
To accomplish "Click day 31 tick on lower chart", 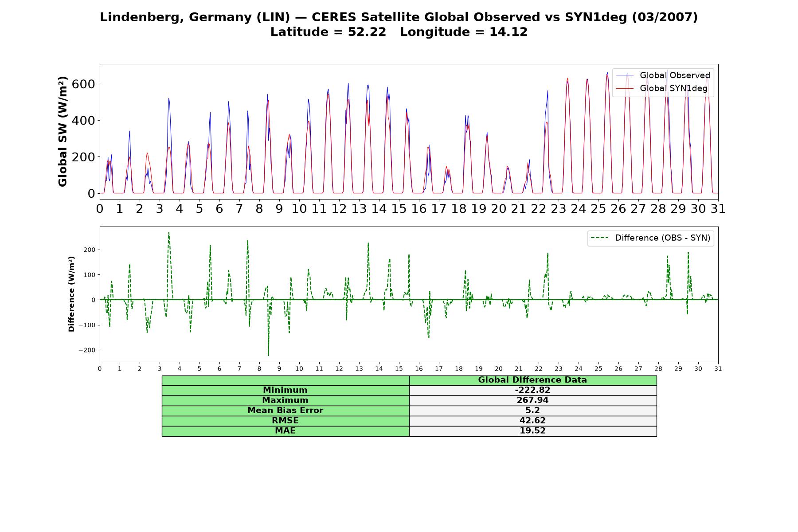I will click(x=718, y=369).
